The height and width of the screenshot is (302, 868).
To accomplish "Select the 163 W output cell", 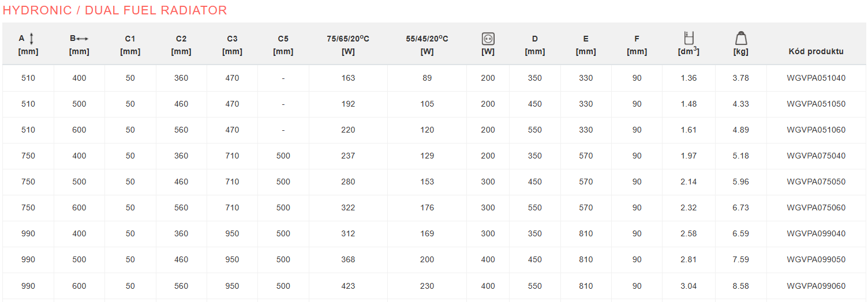I will [348, 78].
